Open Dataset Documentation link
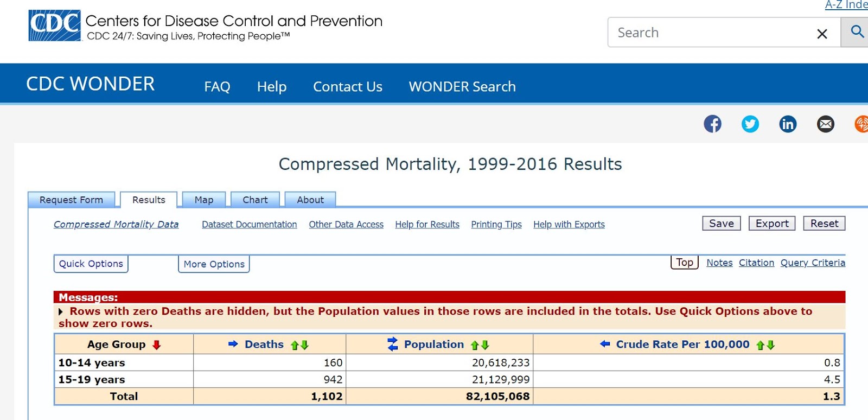The width and height of the screenshot is (868, 420). click(250, 225)
